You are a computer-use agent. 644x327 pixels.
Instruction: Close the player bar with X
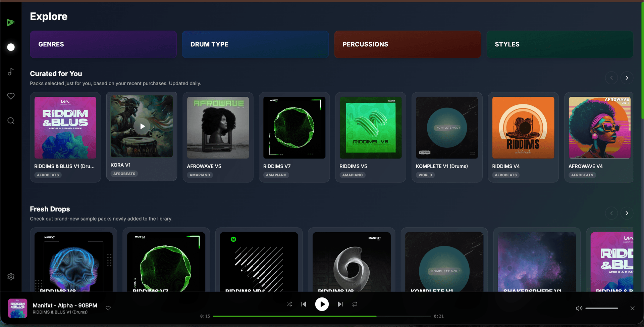632,308
